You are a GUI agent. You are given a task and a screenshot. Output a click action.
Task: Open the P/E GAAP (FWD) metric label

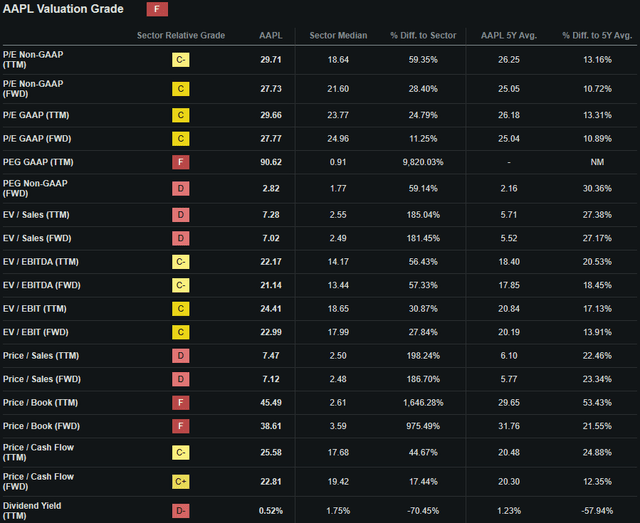[37, 139]
